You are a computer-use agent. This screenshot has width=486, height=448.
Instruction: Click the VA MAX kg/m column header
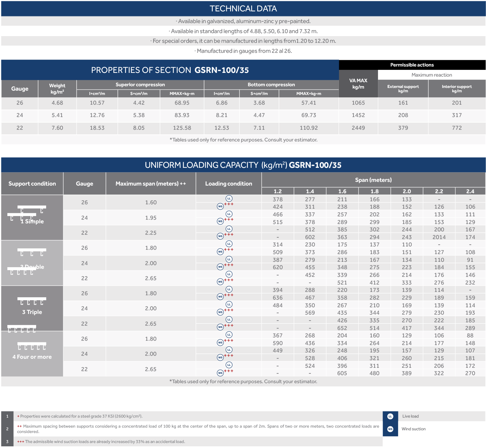click(x=358, y=84)
